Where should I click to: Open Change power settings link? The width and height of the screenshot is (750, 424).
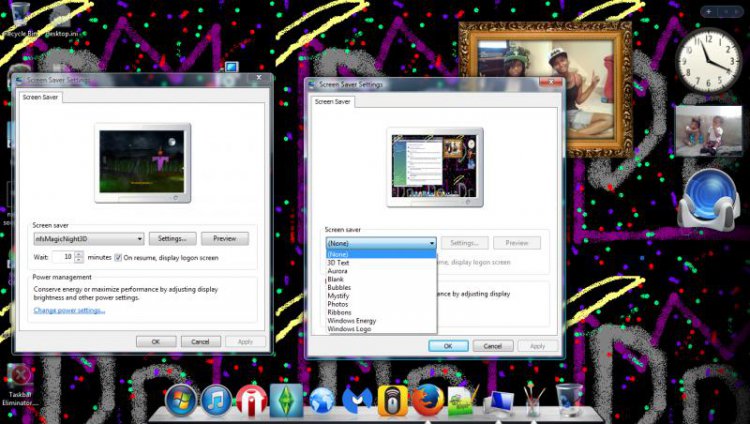[x=69, y=311]
